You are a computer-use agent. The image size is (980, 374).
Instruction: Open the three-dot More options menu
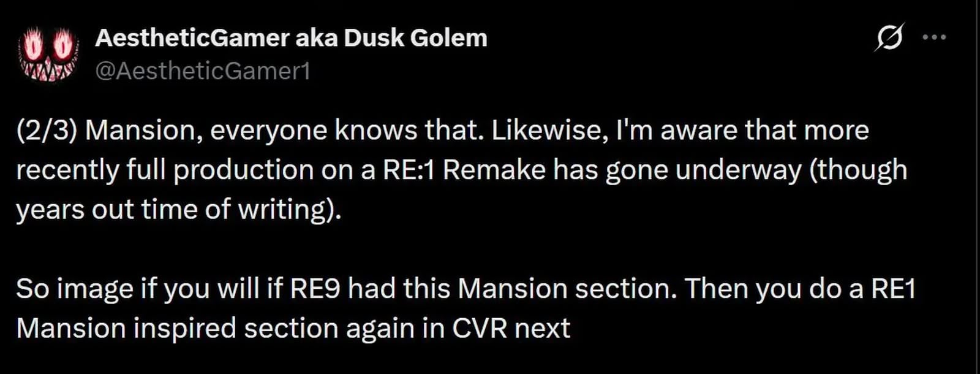[x=934, y=37]
